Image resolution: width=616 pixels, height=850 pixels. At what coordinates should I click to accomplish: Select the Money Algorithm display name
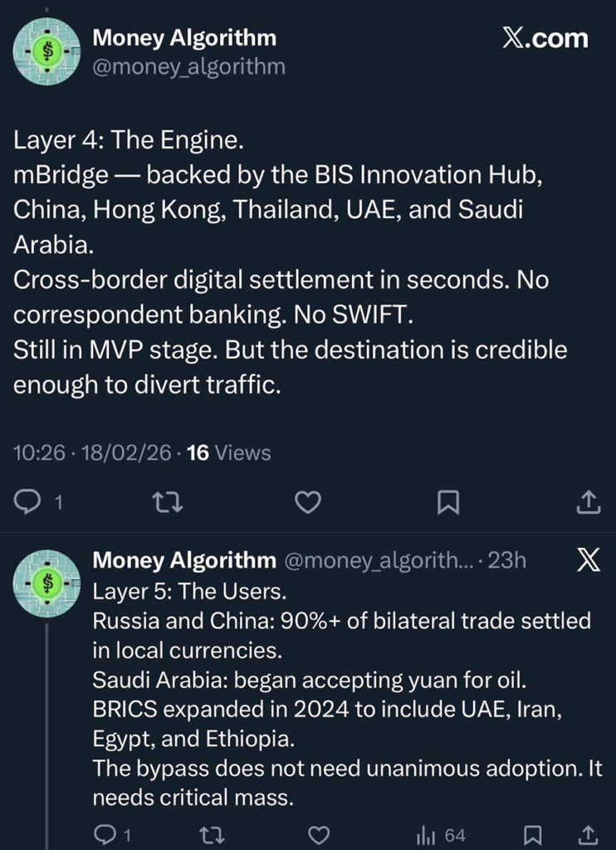tap(186, 37)
